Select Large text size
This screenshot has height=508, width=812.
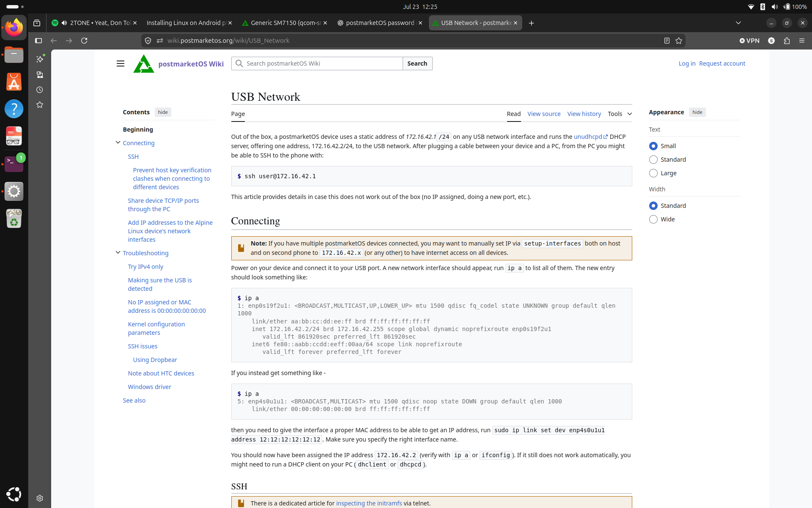[653, 173]
